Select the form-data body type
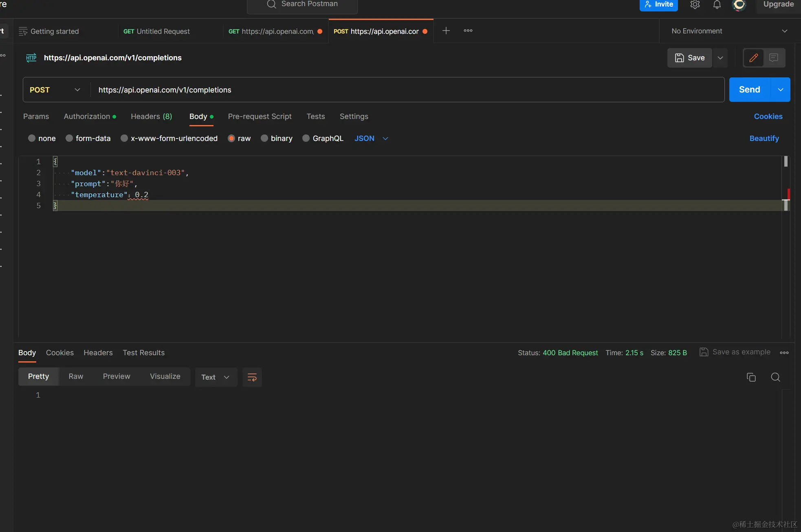This screenshot has height=532, width=801. point(69,138)
